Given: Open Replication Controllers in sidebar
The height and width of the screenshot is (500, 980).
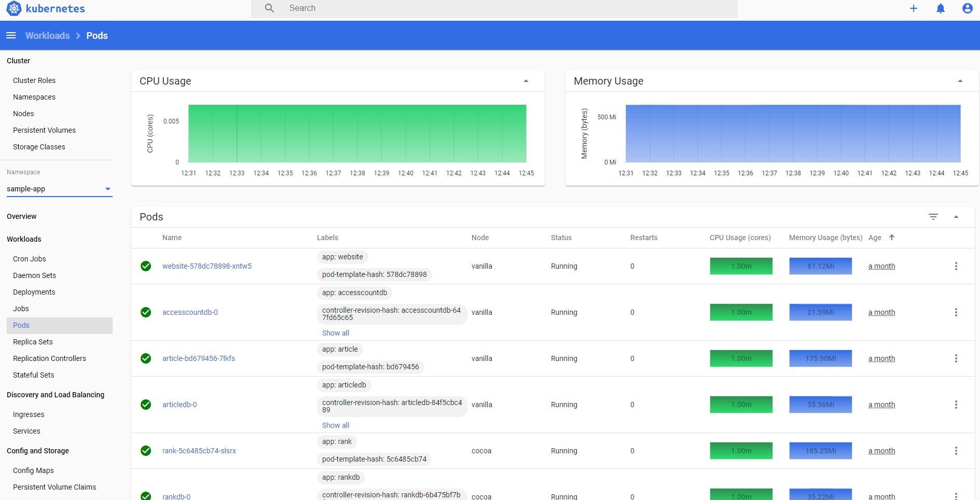Looking at the screenshot, I should tap(49, 358).
